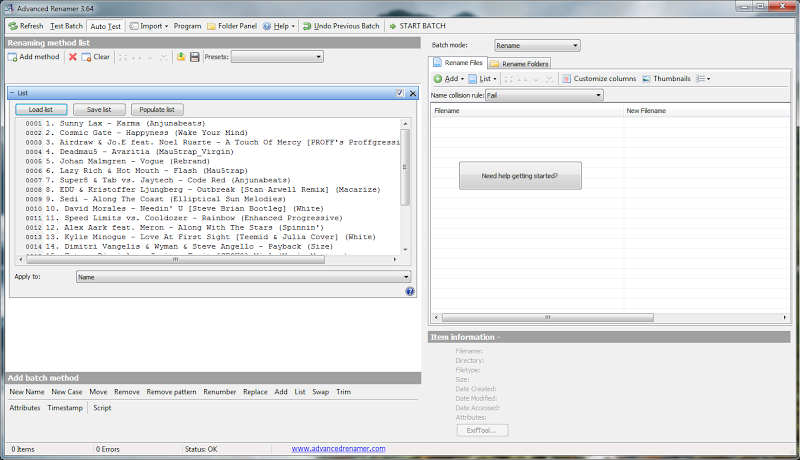Screen dimensions: 800x460
Task: Add a Trim method
Action: [x=343, y=392]
